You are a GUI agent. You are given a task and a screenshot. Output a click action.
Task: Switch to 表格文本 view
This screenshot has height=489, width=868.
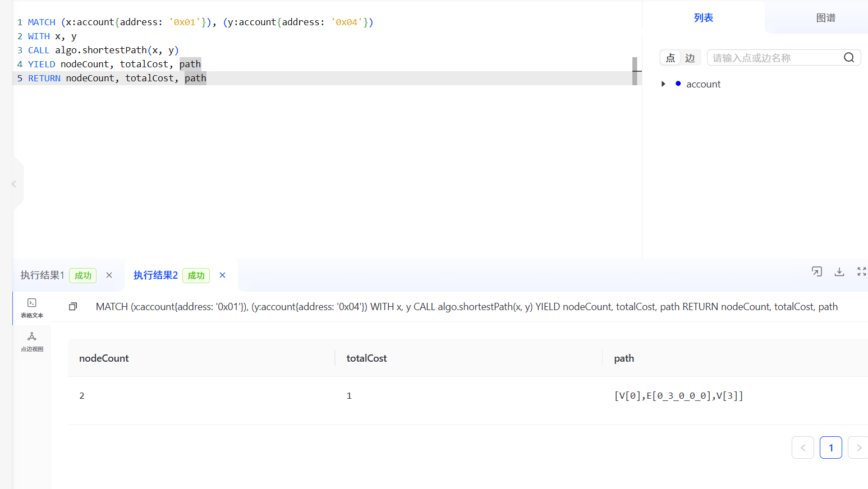click(32, 308)
